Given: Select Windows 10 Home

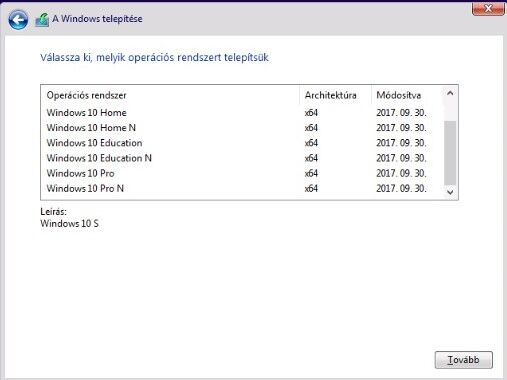Looking at the screenshot, I should tap(243, 113).
